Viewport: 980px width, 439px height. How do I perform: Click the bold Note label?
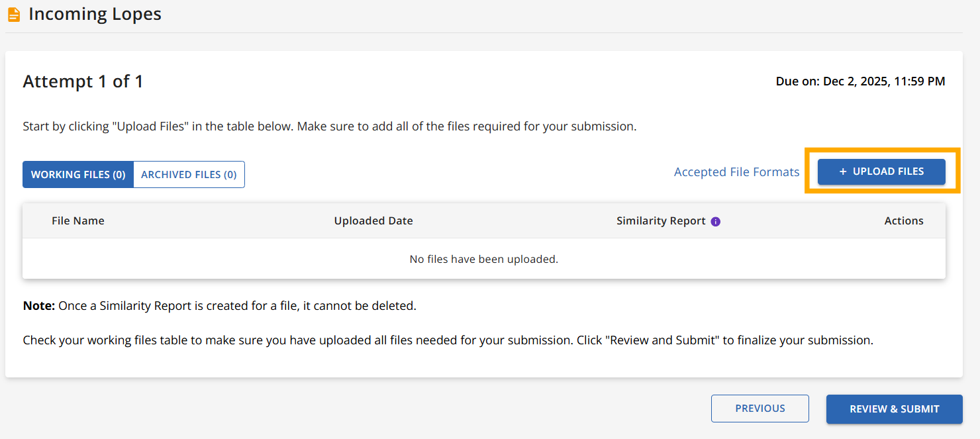point(38,306)
